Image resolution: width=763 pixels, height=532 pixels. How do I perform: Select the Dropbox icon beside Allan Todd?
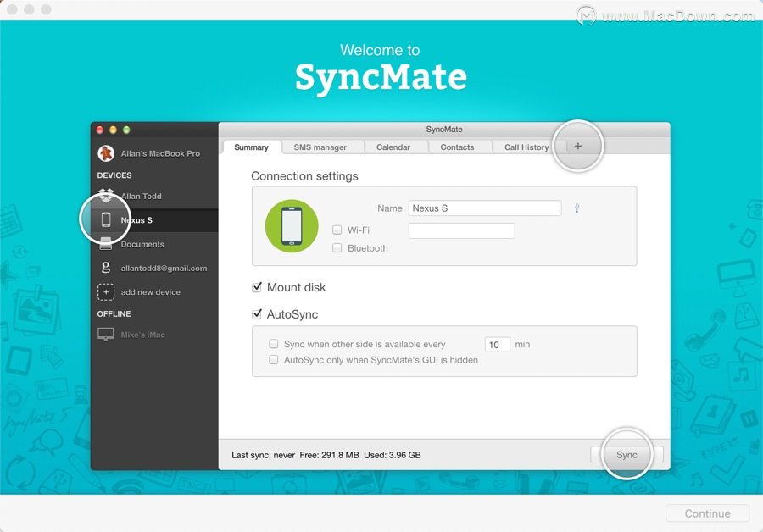pos(106,196)
